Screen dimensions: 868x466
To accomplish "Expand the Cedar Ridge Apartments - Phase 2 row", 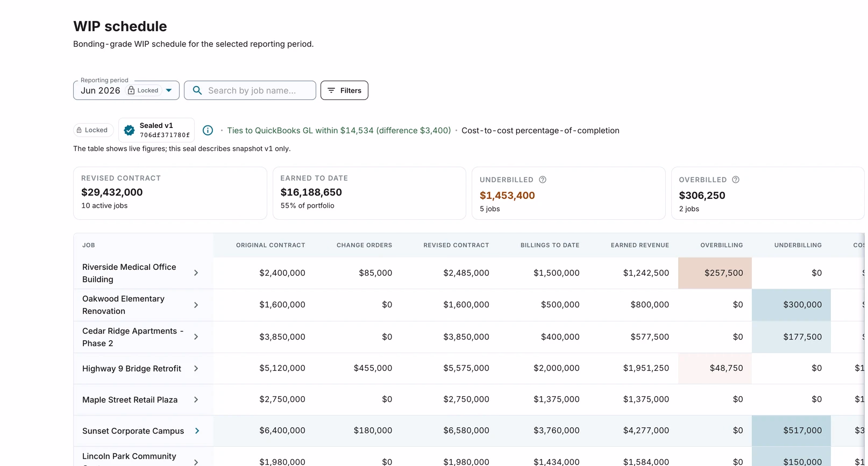I will (x=196, y=337).
